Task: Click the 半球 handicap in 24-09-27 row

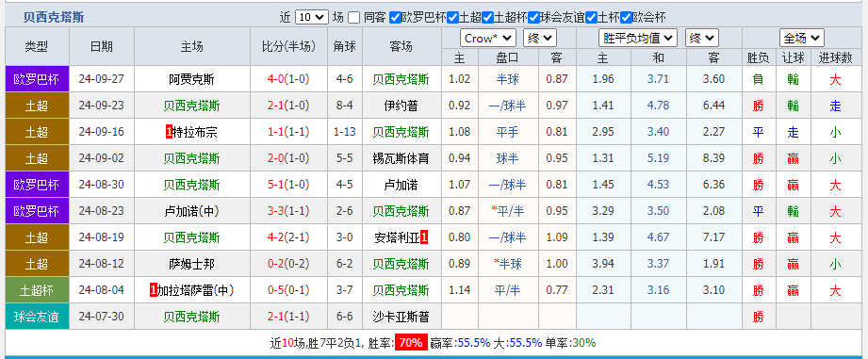Action: (508, 79)
